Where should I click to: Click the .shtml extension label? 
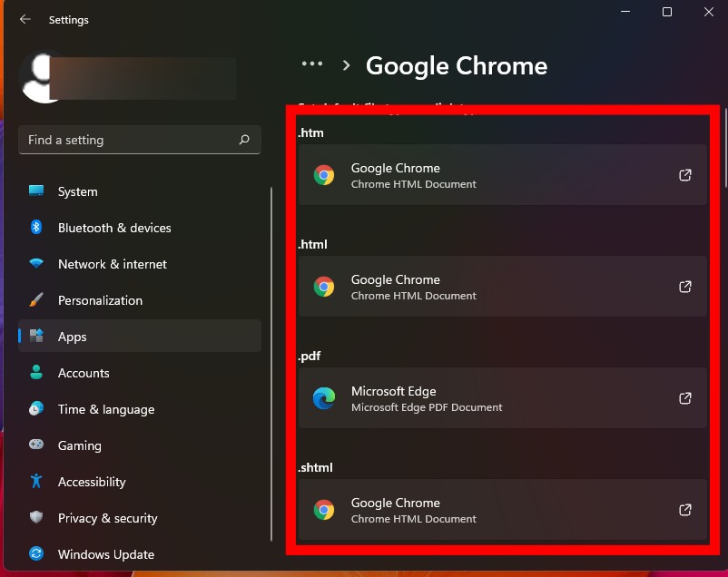(315, 467)
